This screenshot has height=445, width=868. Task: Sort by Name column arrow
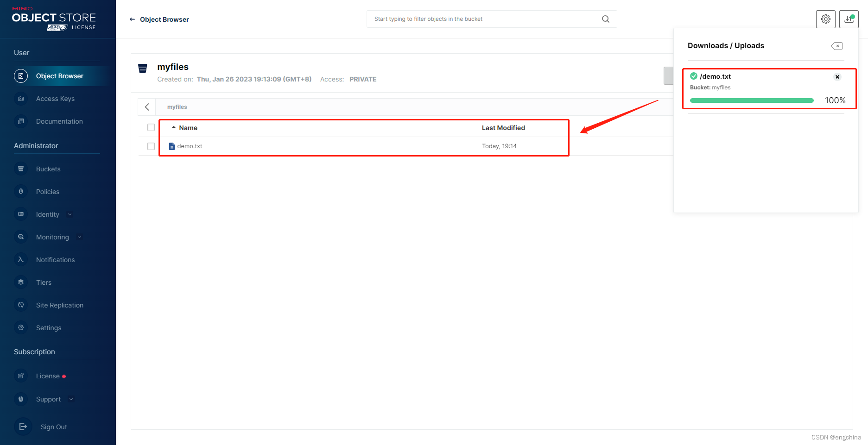pos(174,127)
